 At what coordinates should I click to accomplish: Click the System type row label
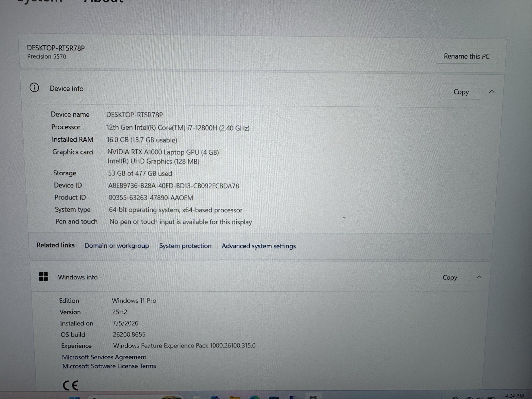point(73,210)
